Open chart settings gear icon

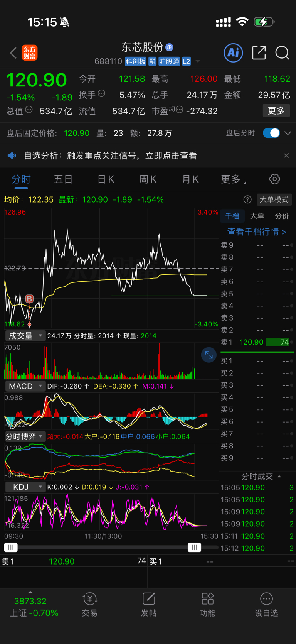click(274, 179)
